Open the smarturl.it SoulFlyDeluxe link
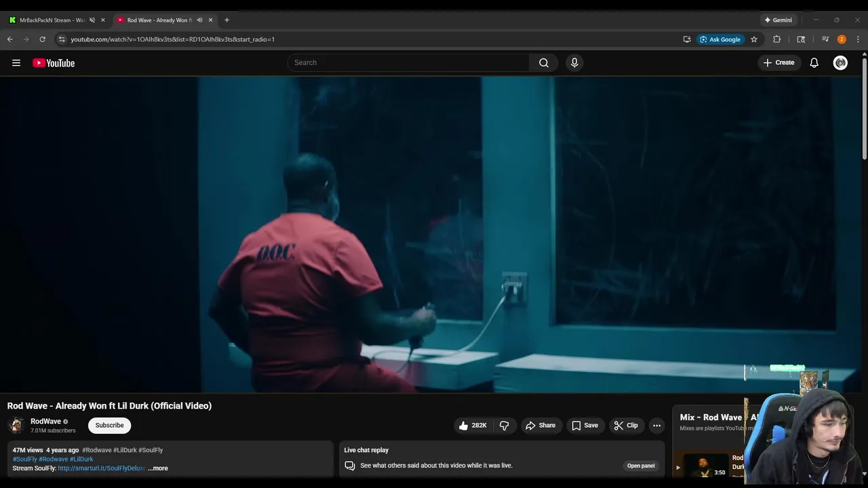The height and width of the screenshot is (488, 868). click(x=102, y=468)
